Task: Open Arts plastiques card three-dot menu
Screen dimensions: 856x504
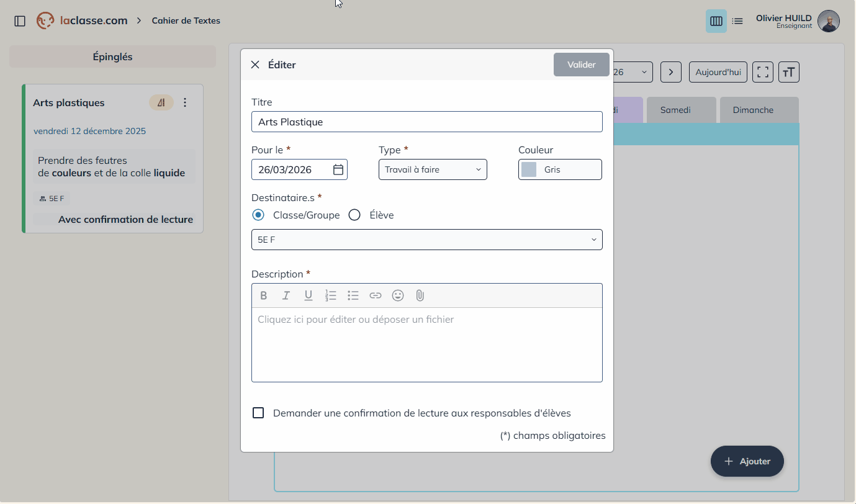Action: [185, 103]
